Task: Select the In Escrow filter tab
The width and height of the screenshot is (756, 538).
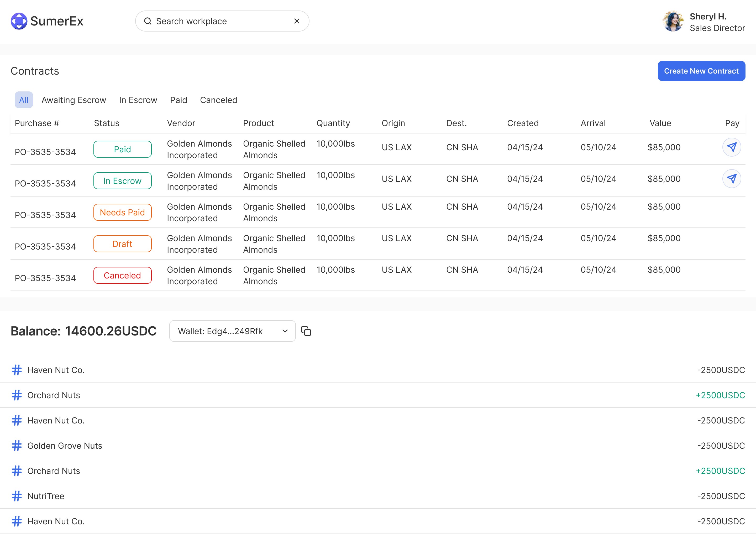Action: [x=138, y=100]
